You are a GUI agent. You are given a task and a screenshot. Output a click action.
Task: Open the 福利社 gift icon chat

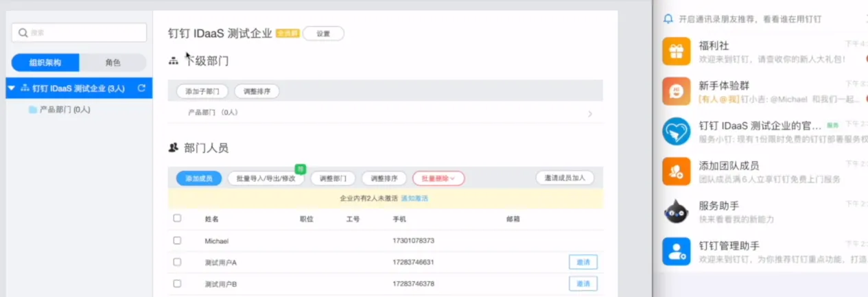point(676,51)
